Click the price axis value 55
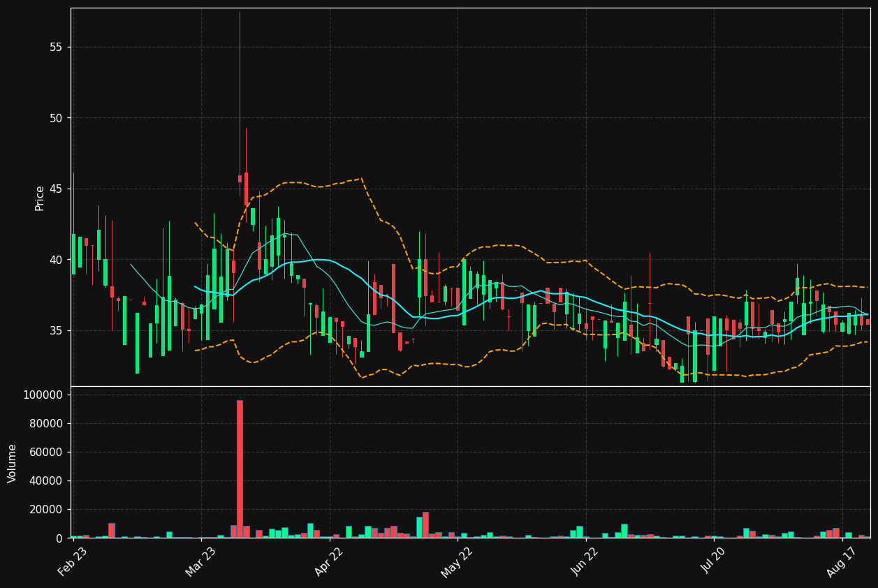 tap(56, 47)
